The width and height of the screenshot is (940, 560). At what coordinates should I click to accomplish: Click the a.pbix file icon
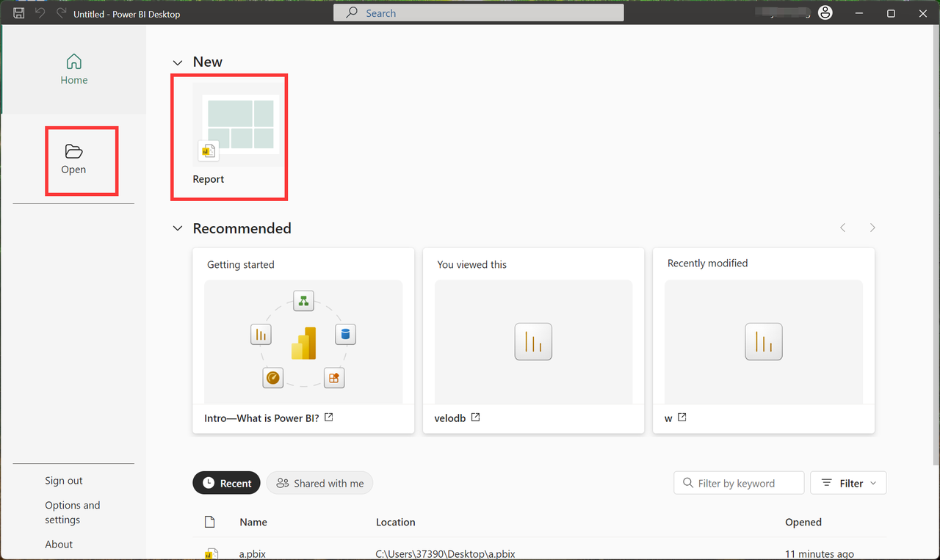tap(210, 553)
